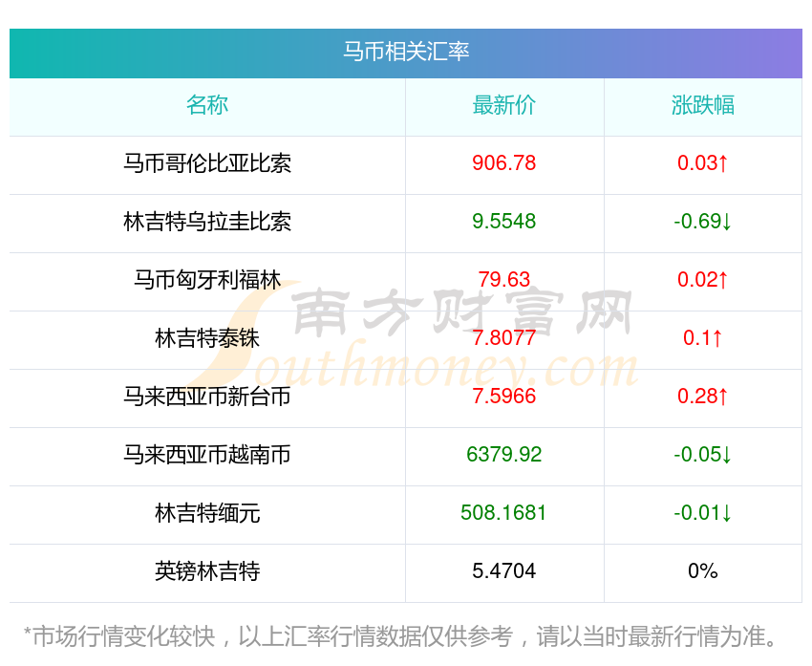Click the 0.1↑ change value

point(702,338)
